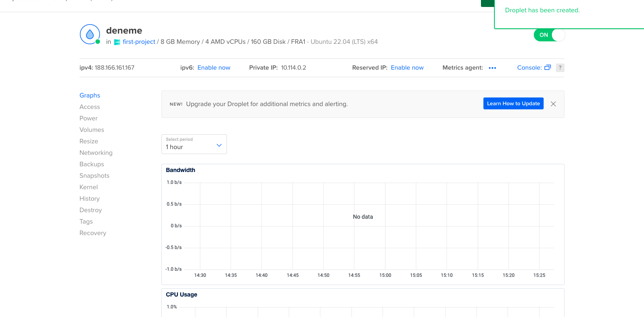Click the first-project flag icon
The image size is (644, 317).
coord(117,42)
